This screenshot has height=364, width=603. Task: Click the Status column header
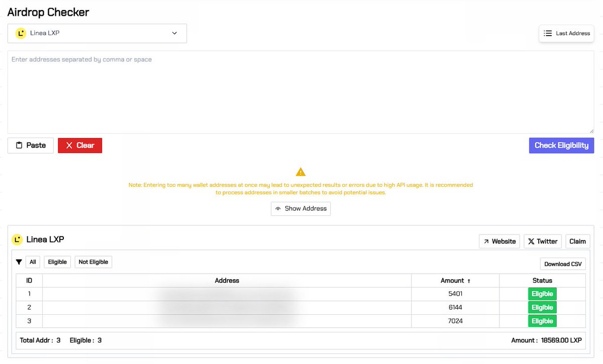[x=542, y=281]
